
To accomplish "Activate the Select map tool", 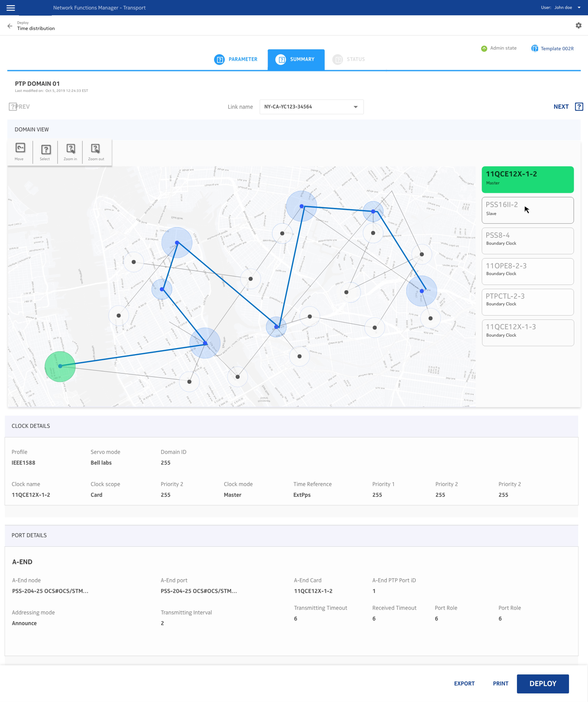I will click(45, 152).
